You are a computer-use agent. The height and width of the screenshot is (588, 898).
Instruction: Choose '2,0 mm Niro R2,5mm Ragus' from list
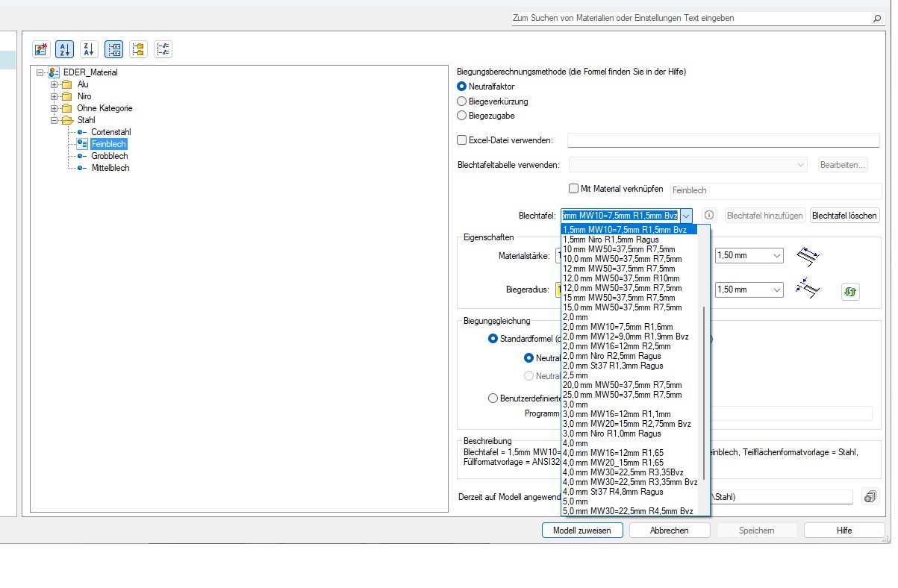coord(611,356)
